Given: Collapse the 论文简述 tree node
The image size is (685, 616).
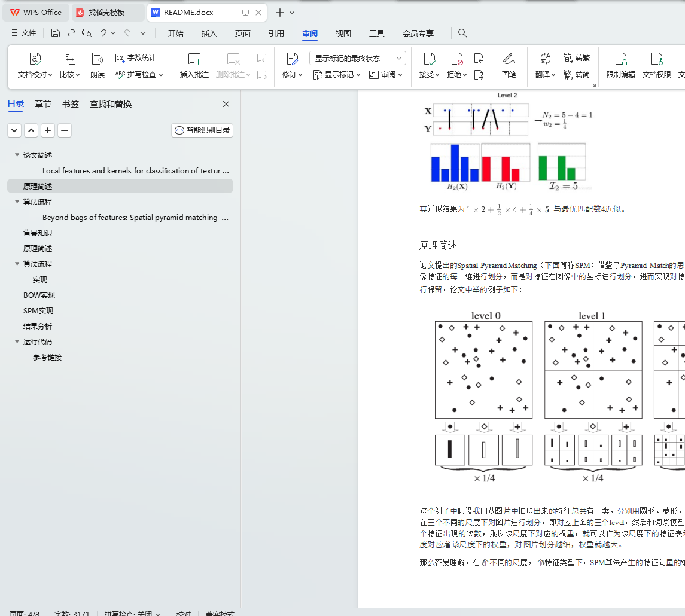Looking at the screenshot, I should coord(17,155).
